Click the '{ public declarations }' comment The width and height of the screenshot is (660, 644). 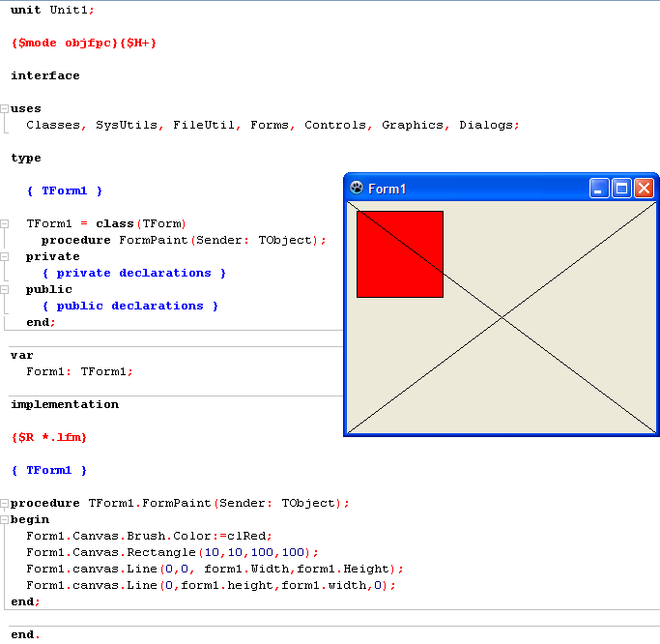click(x=130, y=306)
